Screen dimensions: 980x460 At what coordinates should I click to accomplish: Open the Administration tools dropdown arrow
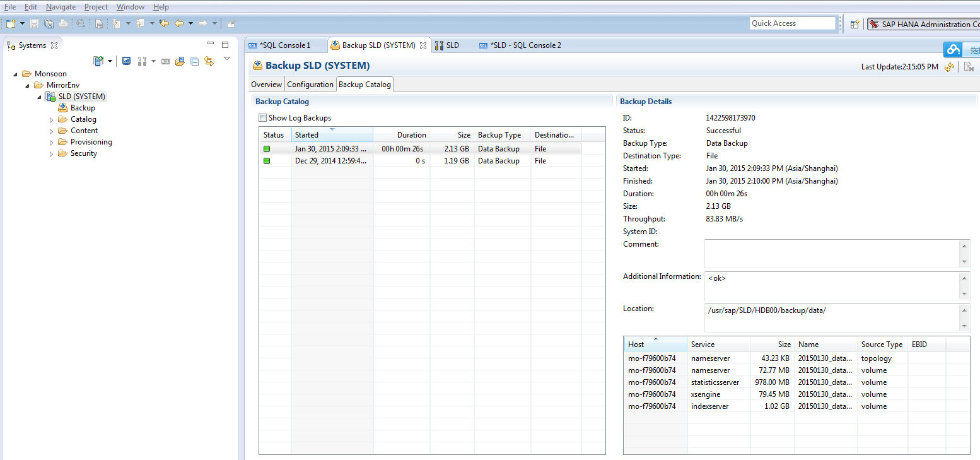tap(153, 61)
